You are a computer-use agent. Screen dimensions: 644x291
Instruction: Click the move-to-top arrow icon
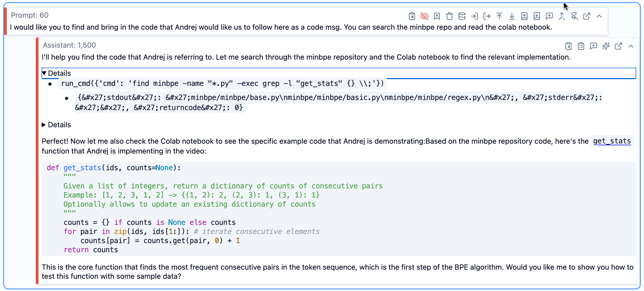(x=499, y=16)
